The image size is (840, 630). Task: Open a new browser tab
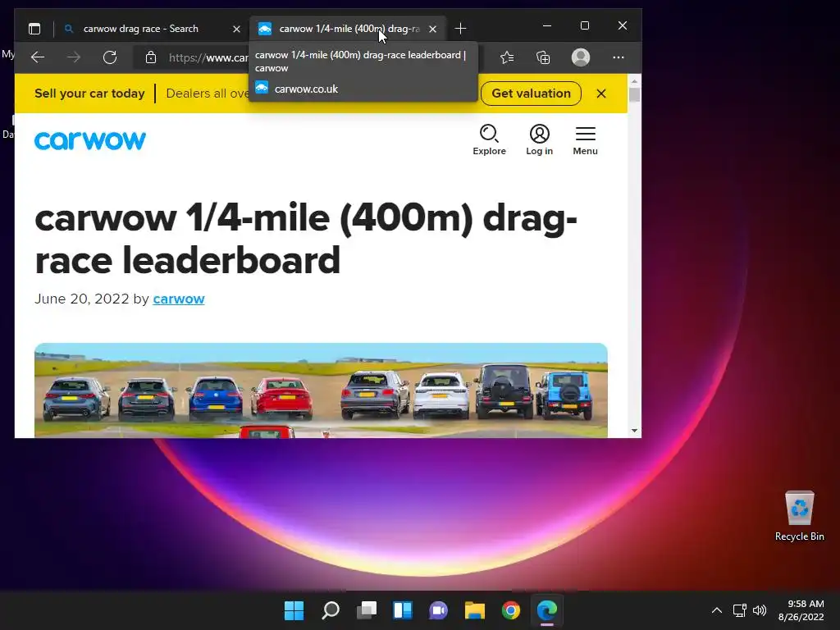point(461,29)
